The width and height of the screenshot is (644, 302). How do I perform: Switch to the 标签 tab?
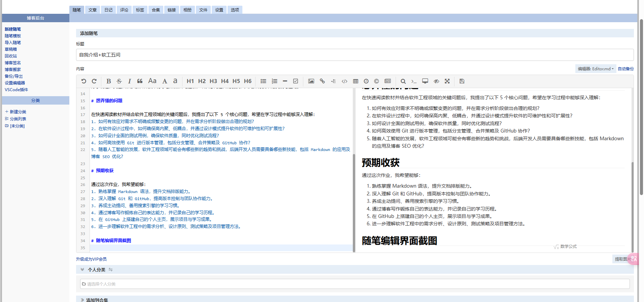[x=140, y=10]
